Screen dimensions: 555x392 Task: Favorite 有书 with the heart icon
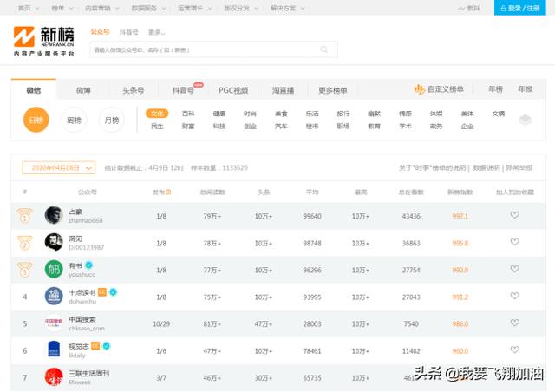point(514,269)
